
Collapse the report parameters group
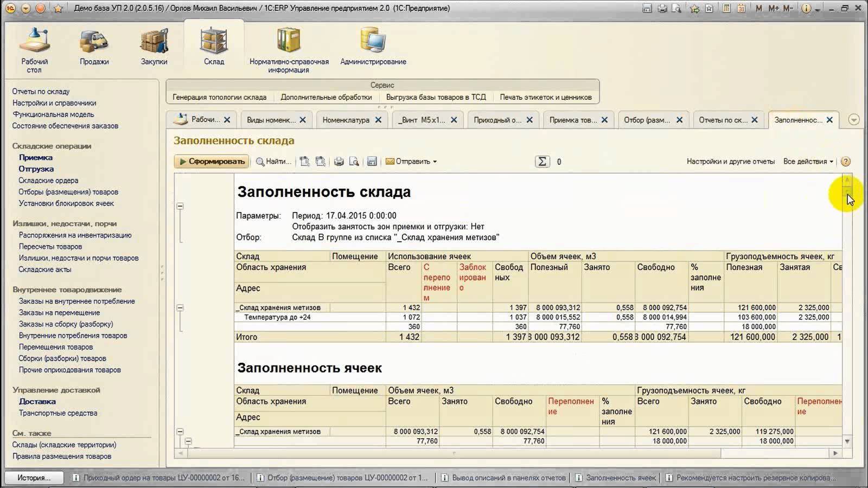(180, 207)
